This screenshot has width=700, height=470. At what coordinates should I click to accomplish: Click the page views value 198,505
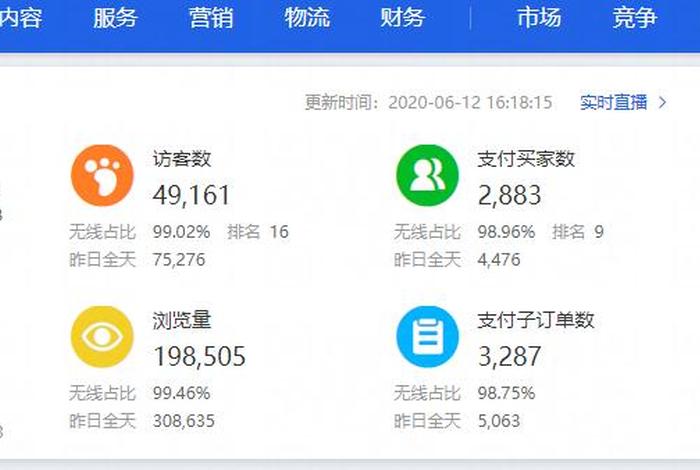tap(199, 357)
